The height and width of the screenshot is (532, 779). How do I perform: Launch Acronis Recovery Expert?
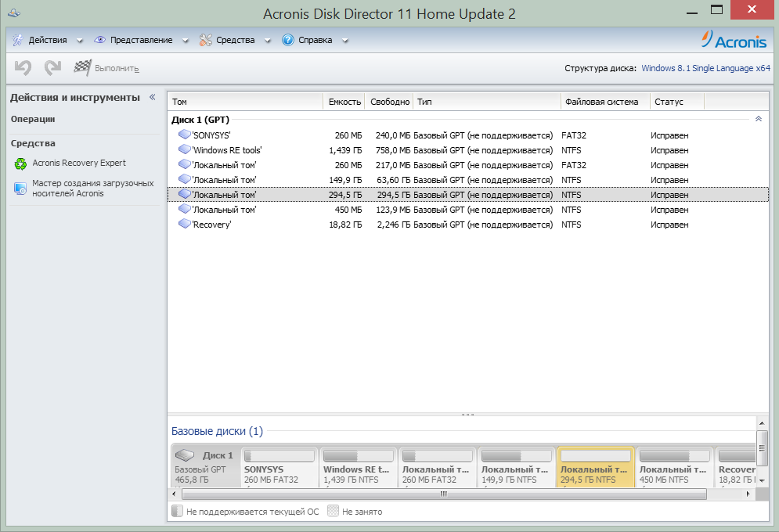79,163
